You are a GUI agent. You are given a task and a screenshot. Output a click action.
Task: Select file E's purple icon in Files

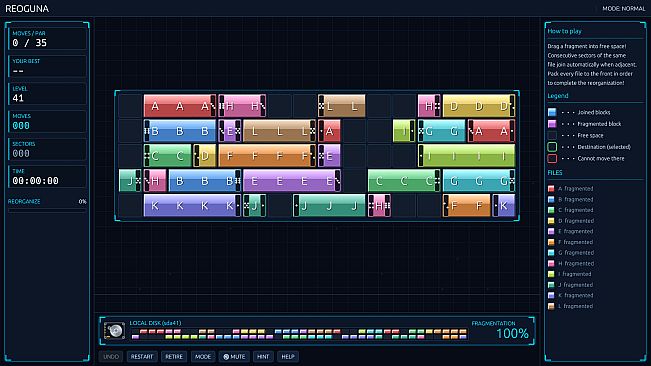click(x=551, y=231)
